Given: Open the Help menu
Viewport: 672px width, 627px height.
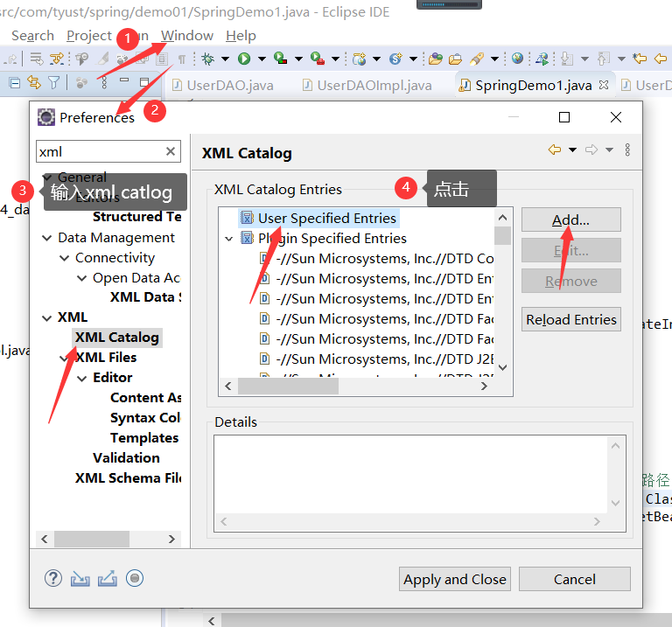Looking at the screenshot, I should [241, 36].
